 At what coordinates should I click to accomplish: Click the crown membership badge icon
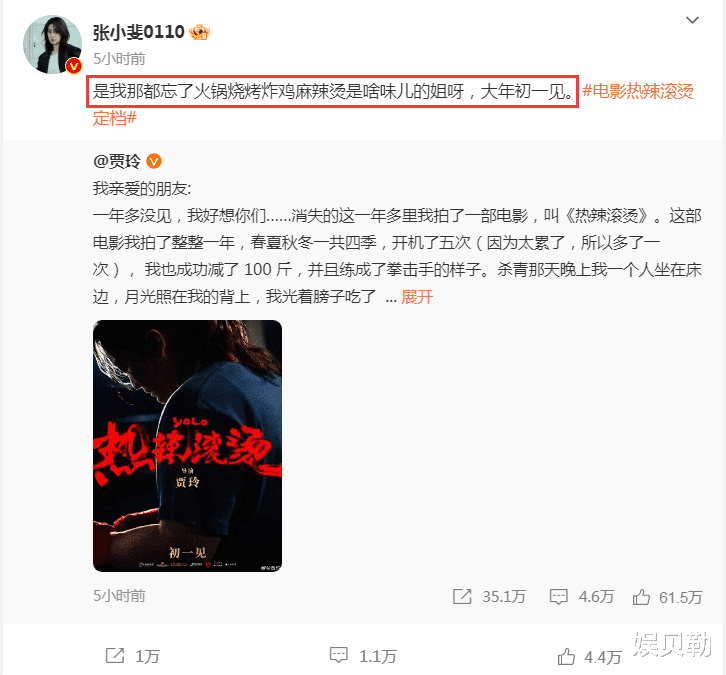[200, 32]
